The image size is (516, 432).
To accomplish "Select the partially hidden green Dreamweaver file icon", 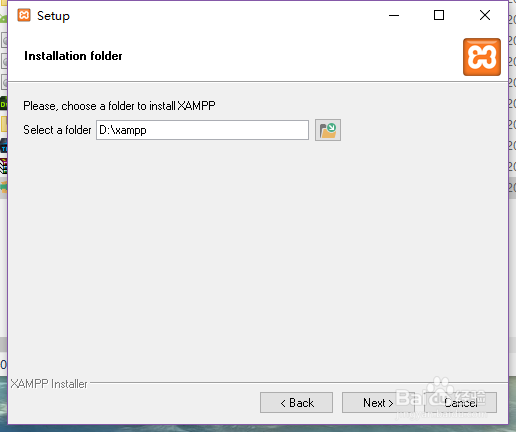I will tap(3, 104).
